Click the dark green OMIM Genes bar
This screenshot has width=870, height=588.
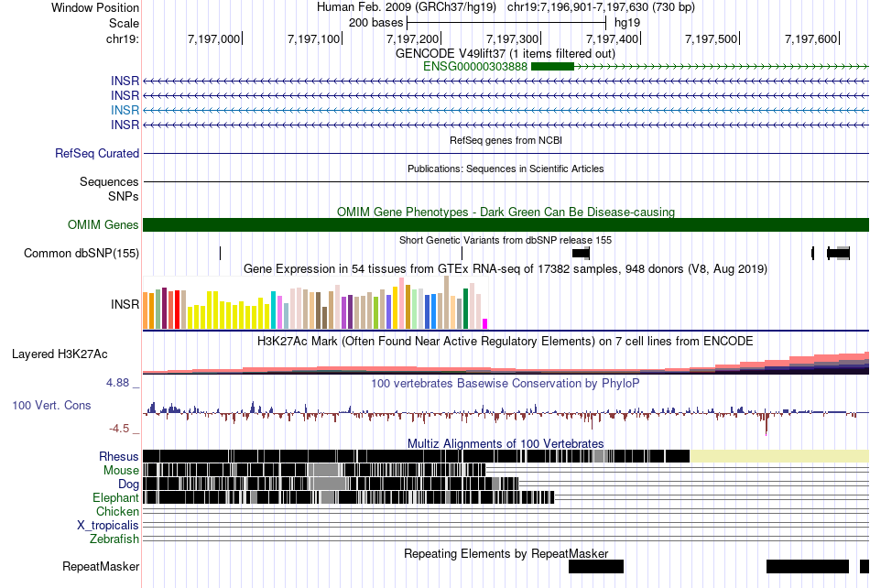click(506, 224)
